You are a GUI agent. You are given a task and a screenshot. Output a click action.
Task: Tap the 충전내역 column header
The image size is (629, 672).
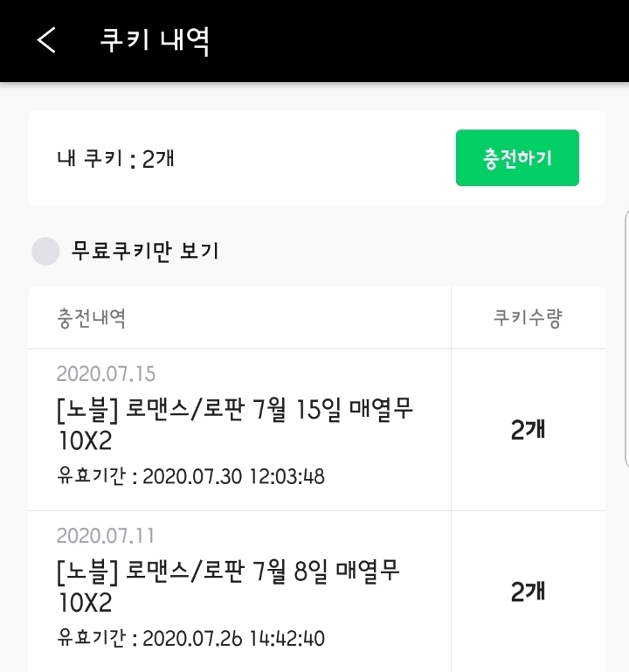(x=91, y=318)
